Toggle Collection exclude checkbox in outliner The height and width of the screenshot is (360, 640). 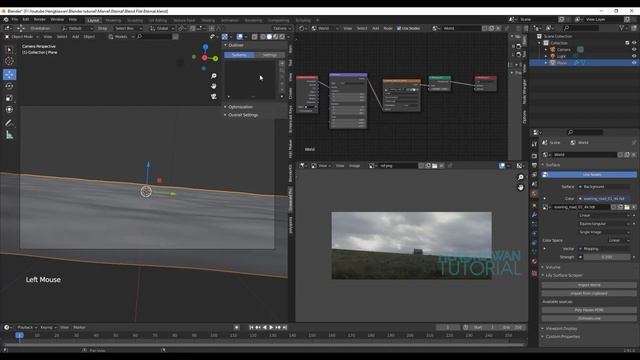(627, 43)
